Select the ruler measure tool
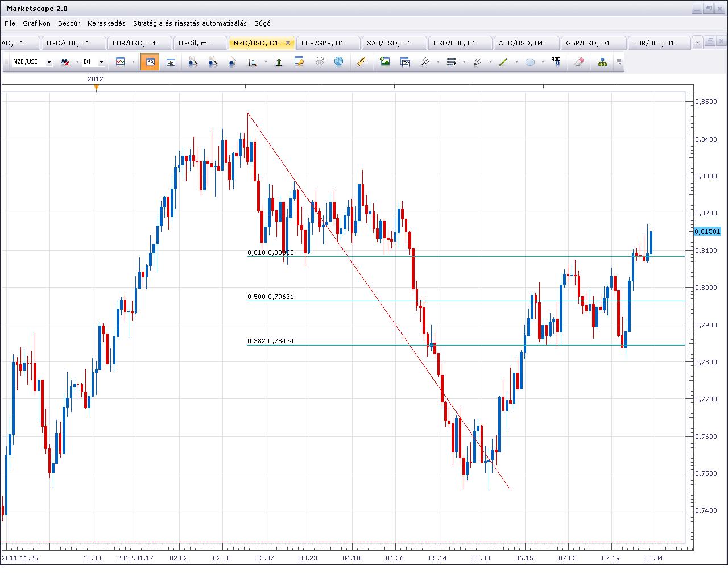 click(x=362, y=62)
